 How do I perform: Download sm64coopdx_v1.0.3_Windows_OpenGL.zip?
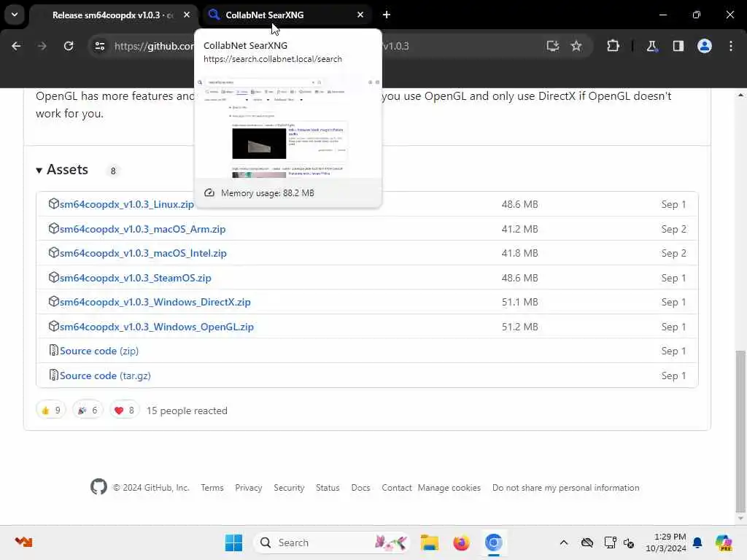click(x=157, y=327)
